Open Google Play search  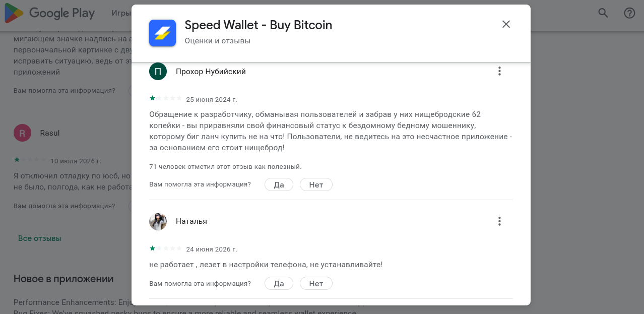point(603,13)
